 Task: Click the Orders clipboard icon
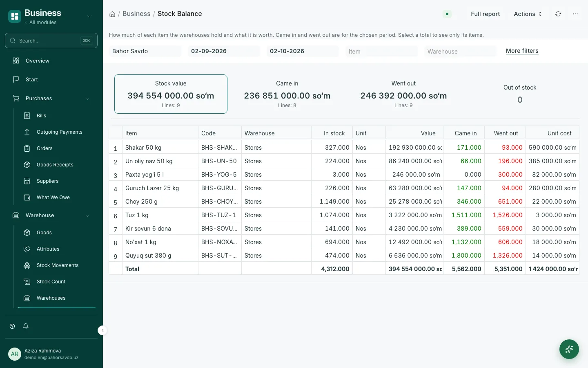tap(27, 148)
